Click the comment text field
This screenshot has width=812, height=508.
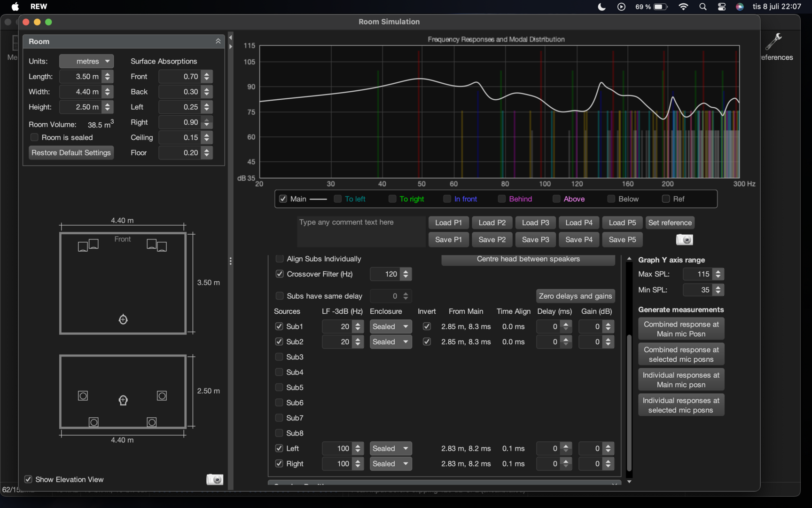pos(361,231)
